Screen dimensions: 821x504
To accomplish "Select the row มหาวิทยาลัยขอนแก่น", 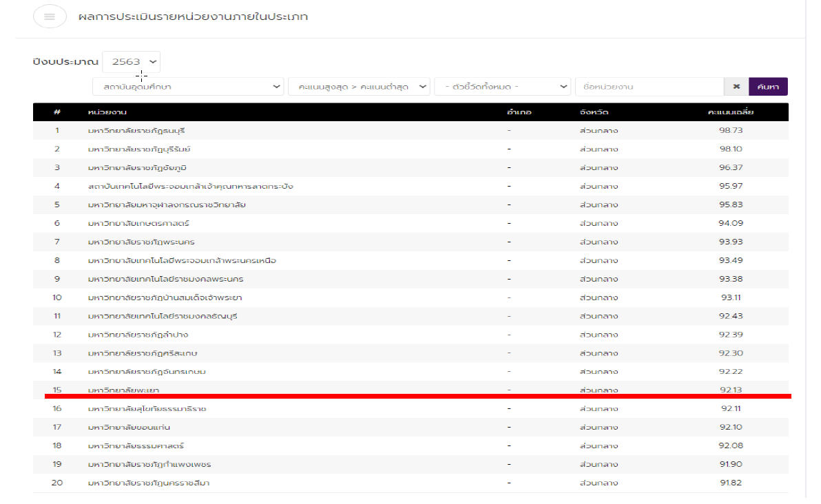I will (x=410, y=428).
